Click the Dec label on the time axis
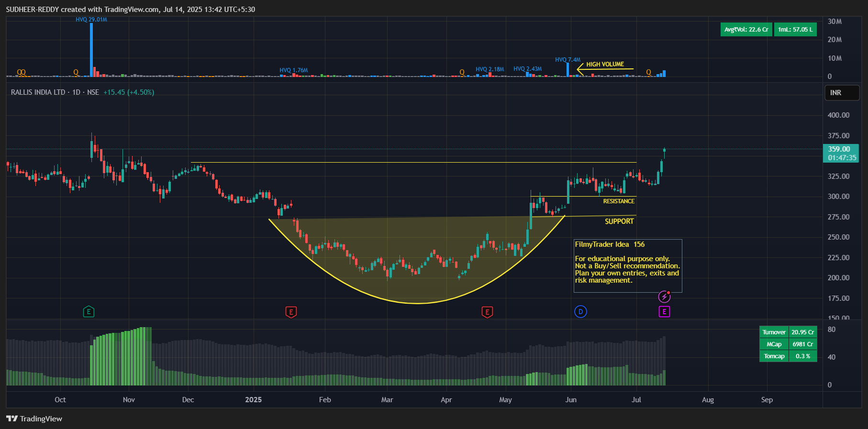The height and width of the screenshot is (429, 868). 188,400
